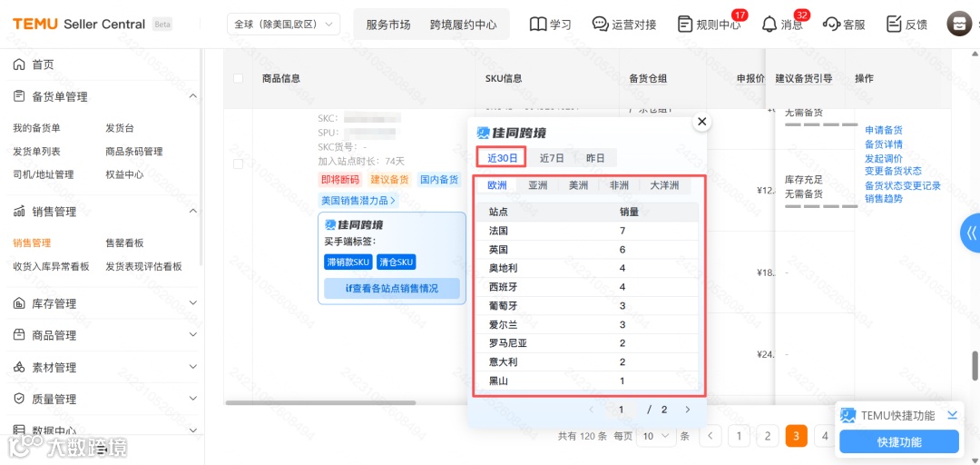The height and width of the screenshot is (465, 980).
Task: Go to table page 2
Action: pyautogui.click(x=769, y=436)
